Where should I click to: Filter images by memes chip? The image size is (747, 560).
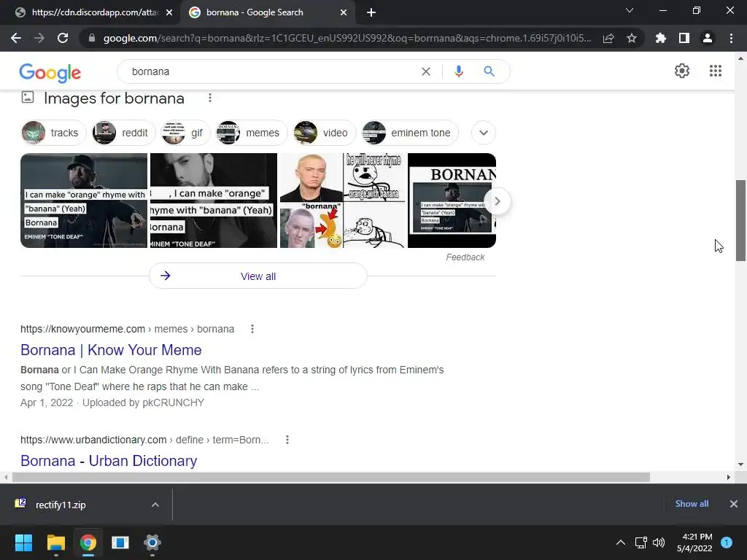tap(252, 133)
